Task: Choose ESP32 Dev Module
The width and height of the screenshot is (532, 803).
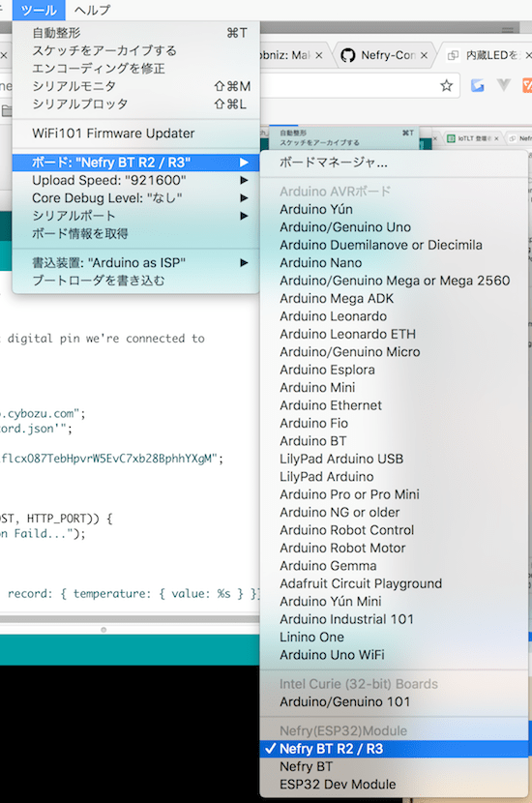Action: tap(394, 785)
